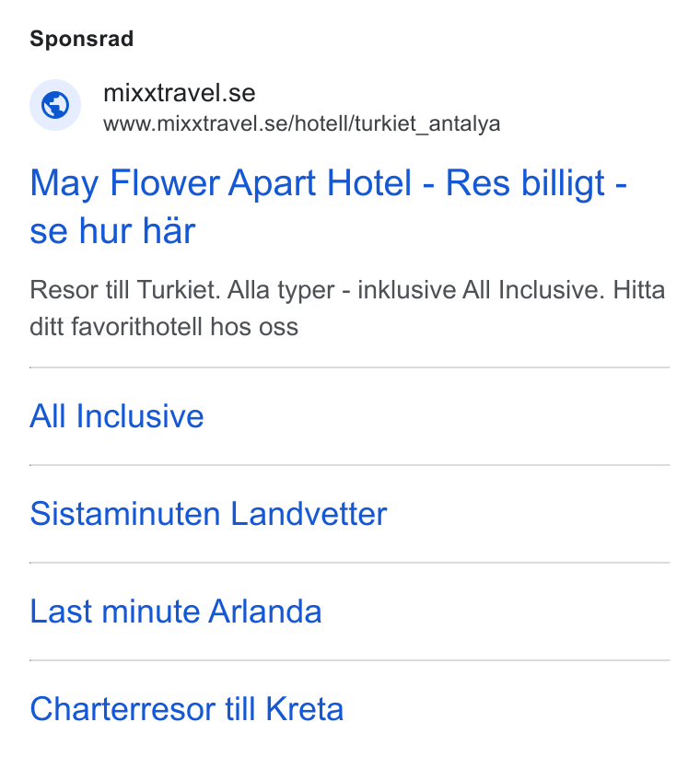
Task: Open the May Flower Apart Hotel headline
Action: click(328, 206)
